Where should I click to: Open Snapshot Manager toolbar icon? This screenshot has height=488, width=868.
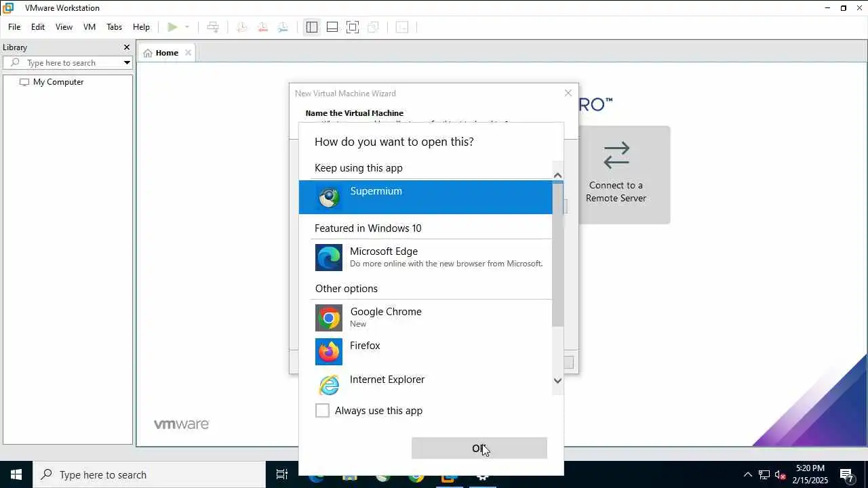click(x=283, y=27)
